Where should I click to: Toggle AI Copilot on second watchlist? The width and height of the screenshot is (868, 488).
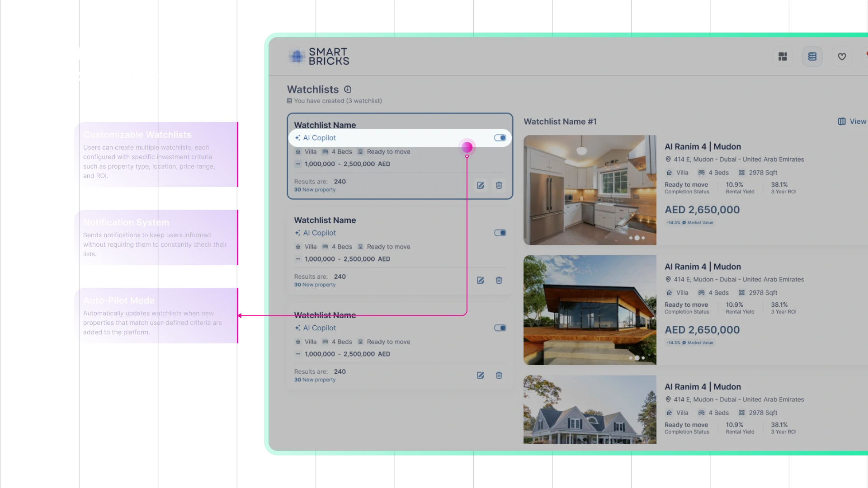(500, 233)
